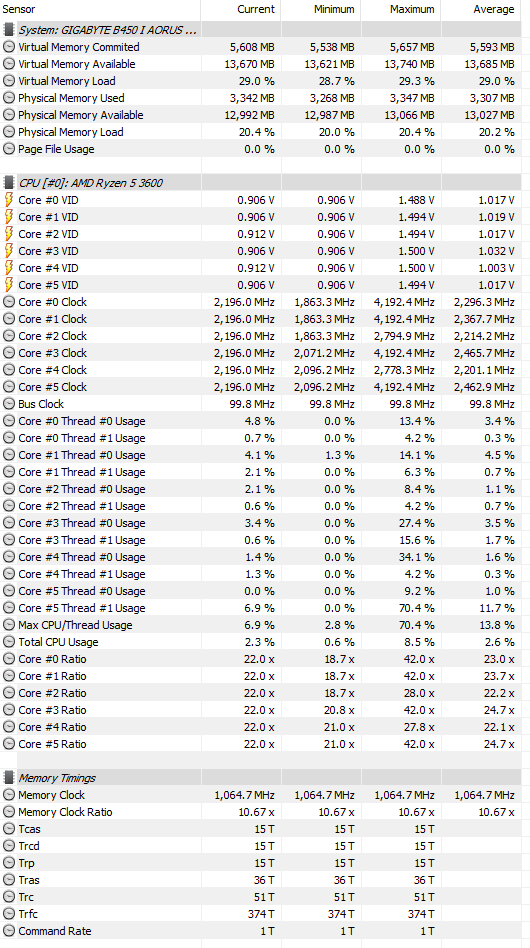Click the circle icon beside Total CPU Usage
Screen dimensions: 530x948
point(8,642)
